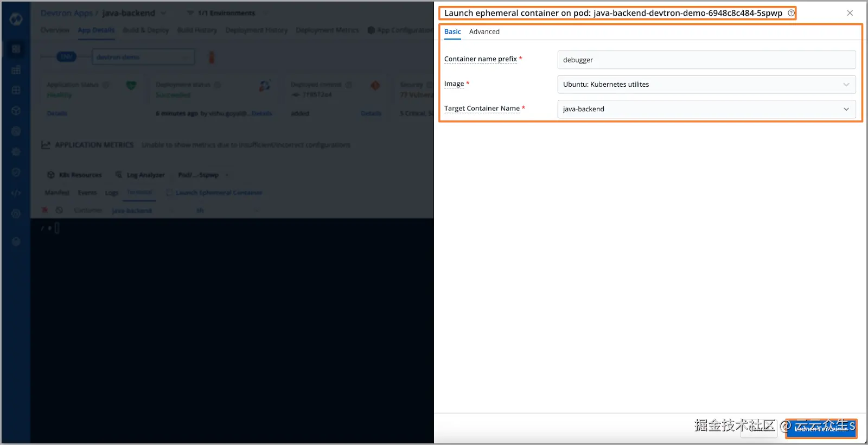
Task: Click the help icon beside the dialog title
Action: pos(791,13)
